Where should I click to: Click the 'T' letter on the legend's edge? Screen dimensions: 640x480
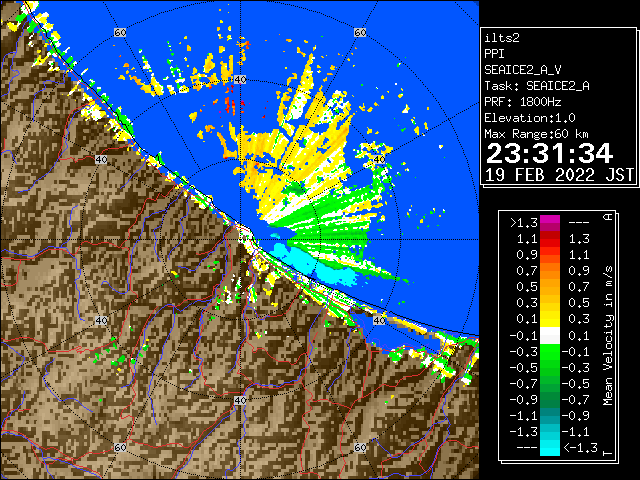click(x=608, y=453)
